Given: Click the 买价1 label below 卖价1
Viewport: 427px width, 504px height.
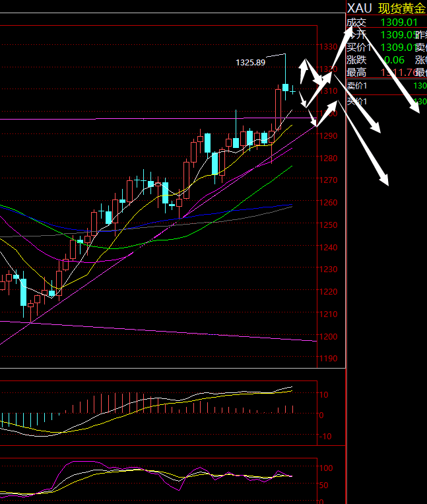Looking at the screenshot, I should [x=357, y=102].
